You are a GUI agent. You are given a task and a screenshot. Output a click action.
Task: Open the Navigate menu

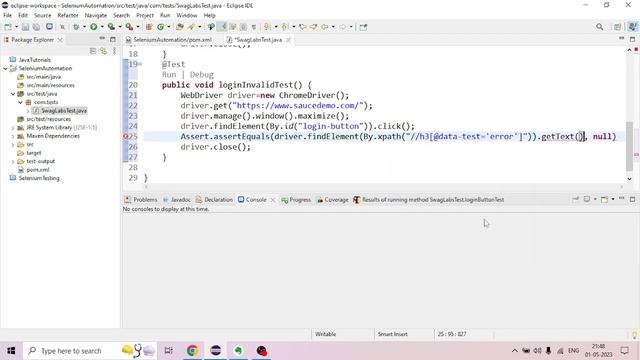[96, 16]
